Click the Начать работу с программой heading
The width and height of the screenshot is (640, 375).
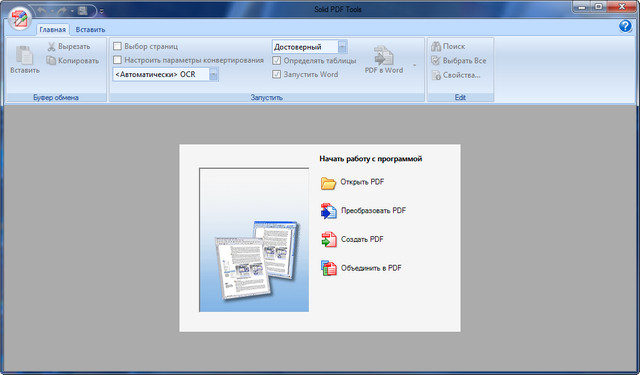[371, 159]
